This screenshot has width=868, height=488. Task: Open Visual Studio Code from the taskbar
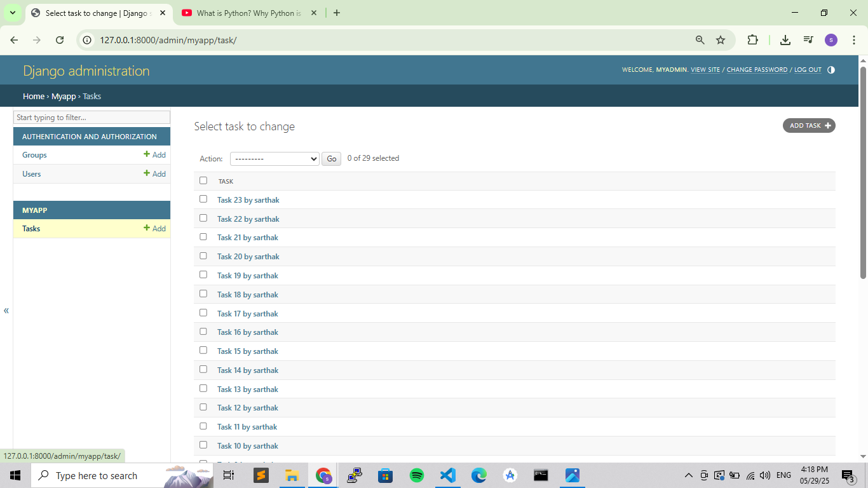pos(448,475)
